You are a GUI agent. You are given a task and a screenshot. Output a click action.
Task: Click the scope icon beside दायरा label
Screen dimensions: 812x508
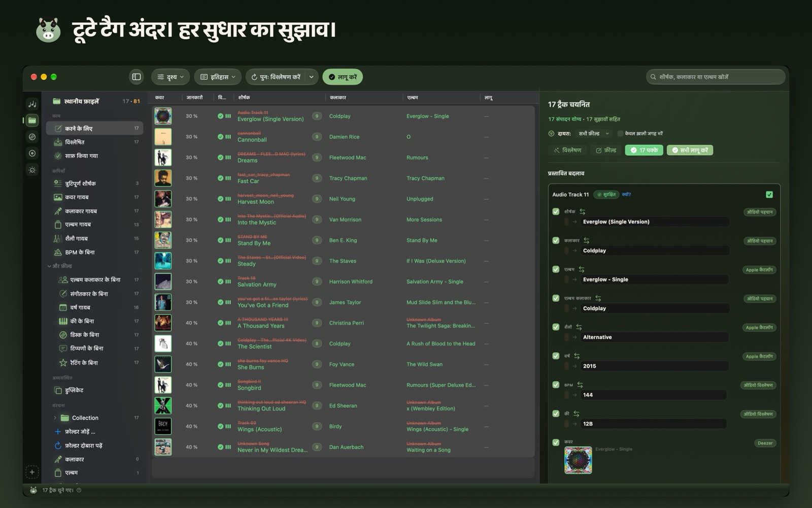[x=551, y=134]
